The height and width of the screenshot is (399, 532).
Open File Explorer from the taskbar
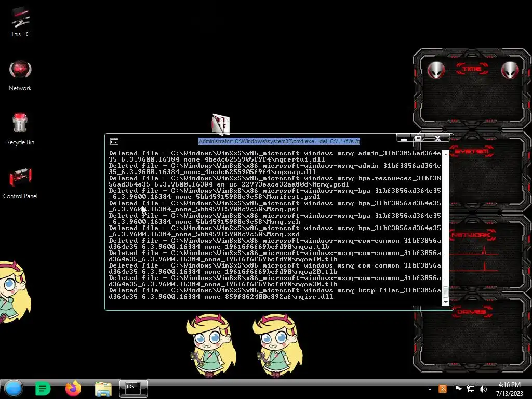103,389
